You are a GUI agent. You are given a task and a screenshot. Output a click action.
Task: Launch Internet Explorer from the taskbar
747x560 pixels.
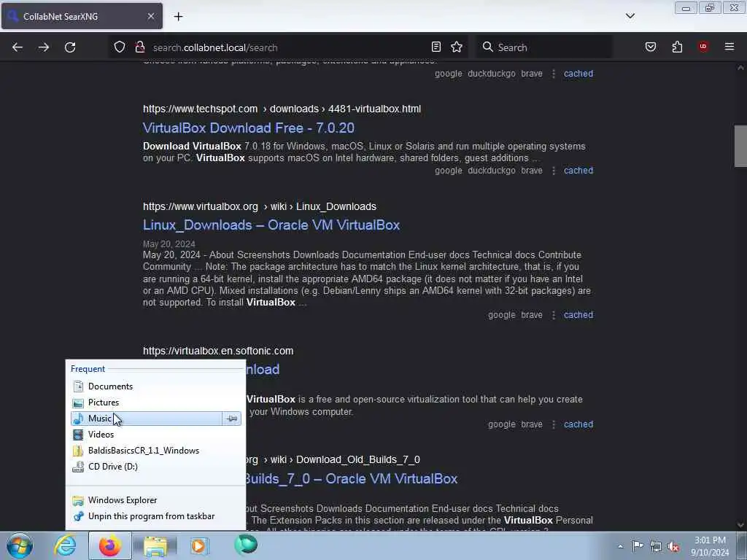click(x=65, y=545)
